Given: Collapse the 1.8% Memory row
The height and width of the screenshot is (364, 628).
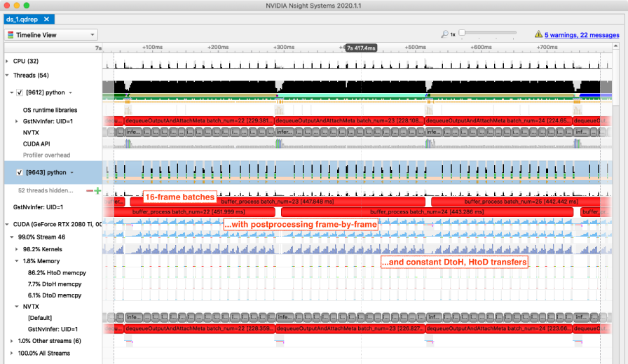Looking at the screenshot, I should [x=16, y=261].
